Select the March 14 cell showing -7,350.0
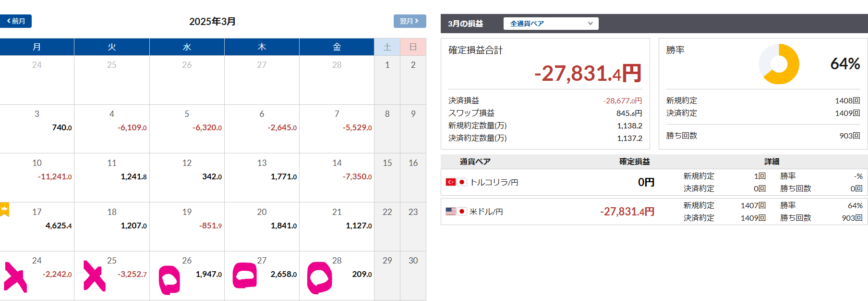This screenshot has width=868, height=301. point(337,177)
